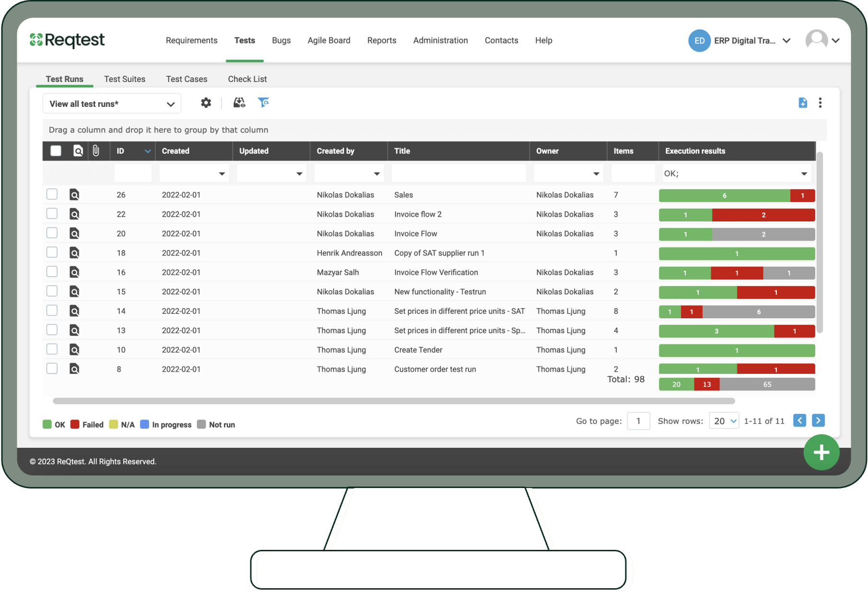Select checkbox for Invoice flow 2 row
Screen dimensions: 868x593
pos(52,214)
